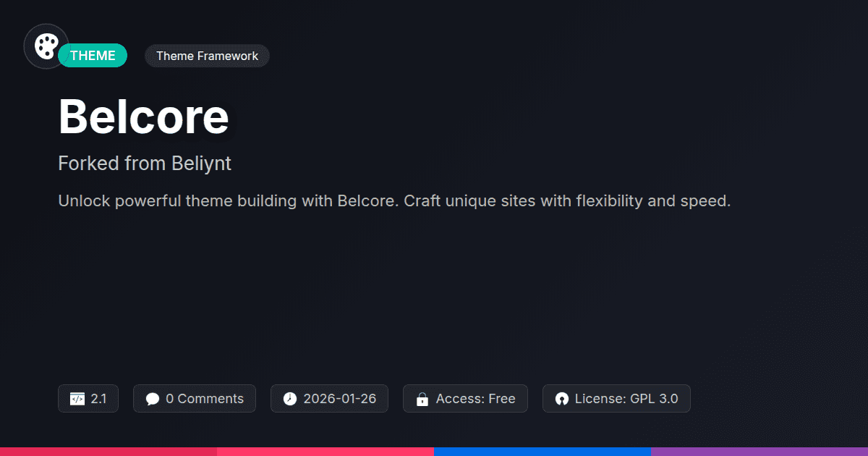Expand the License: GPL 3.0 details
868x456 pixels.
pos(616,398)
